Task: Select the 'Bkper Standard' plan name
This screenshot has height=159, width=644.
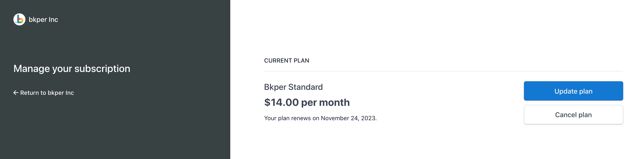Action: coord(294,87)
